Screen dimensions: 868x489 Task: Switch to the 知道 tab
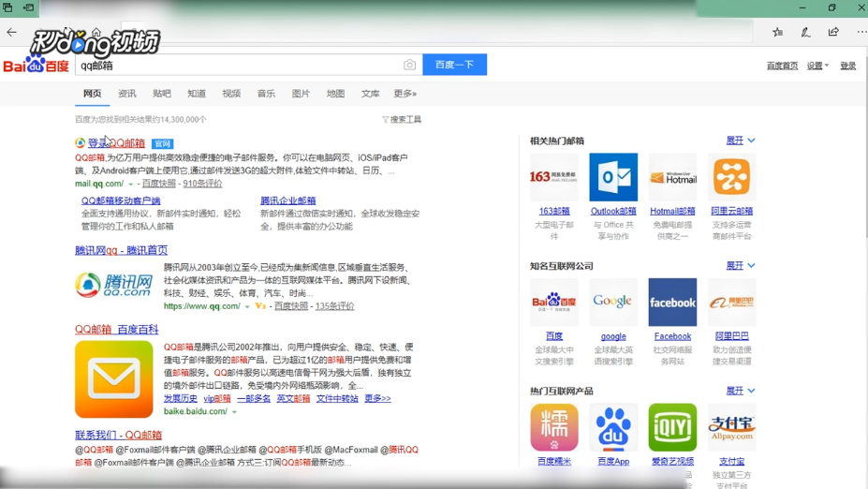tap(197, 94)
